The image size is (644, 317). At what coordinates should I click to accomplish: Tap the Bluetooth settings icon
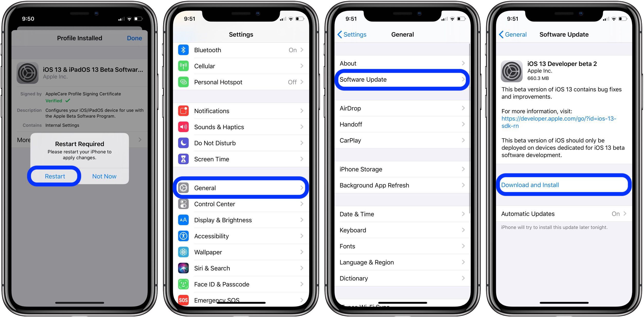(184, 50)
